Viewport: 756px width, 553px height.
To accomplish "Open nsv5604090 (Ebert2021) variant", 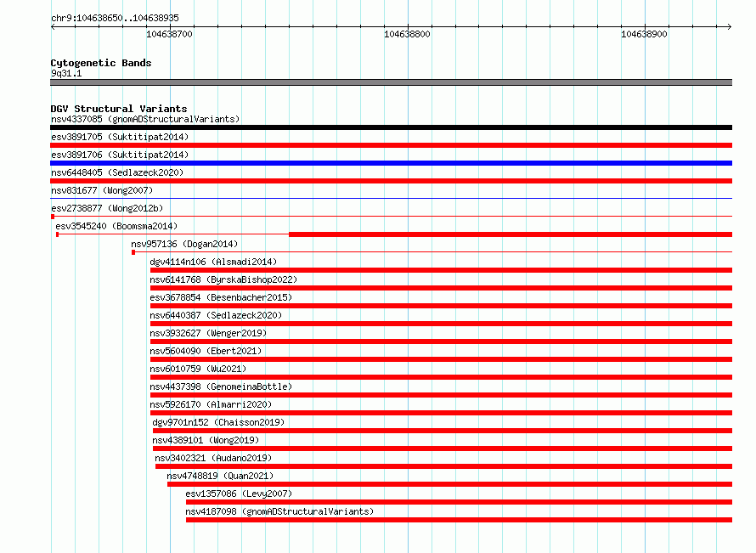I will pyautogui.click(x=206, y=351).
